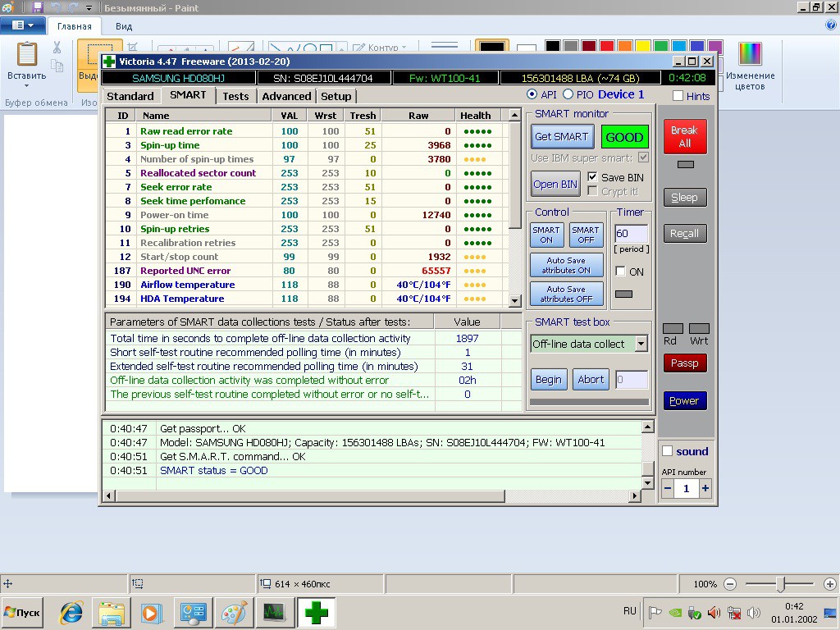Click the Control Panel taskbar icon
Viewport: 840px width, 630px height.
point(193,612)
